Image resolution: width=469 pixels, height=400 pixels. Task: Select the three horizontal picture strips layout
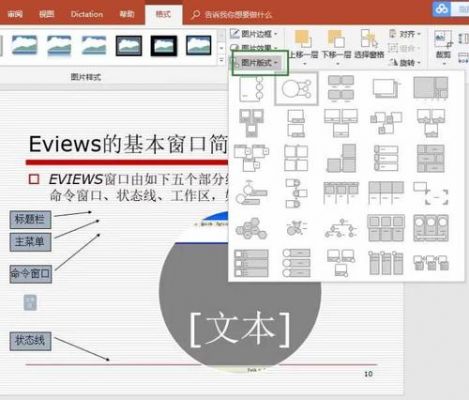pos(386,158)
